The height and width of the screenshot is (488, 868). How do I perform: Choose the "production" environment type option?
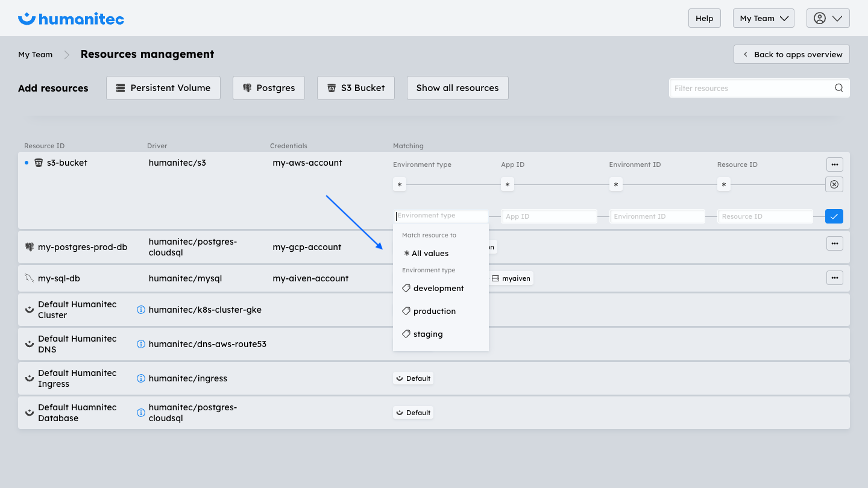click(x=434, y=311)
